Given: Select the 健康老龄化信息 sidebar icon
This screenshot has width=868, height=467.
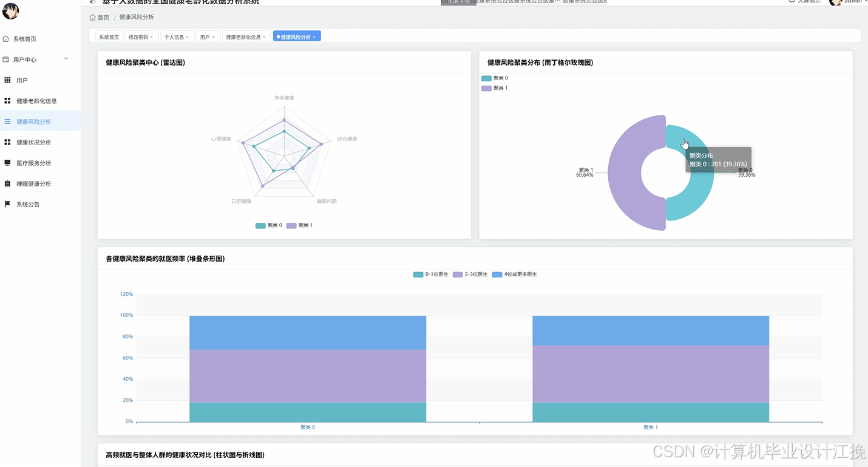Looking at the screenshot, I should (x=7, y=101).
